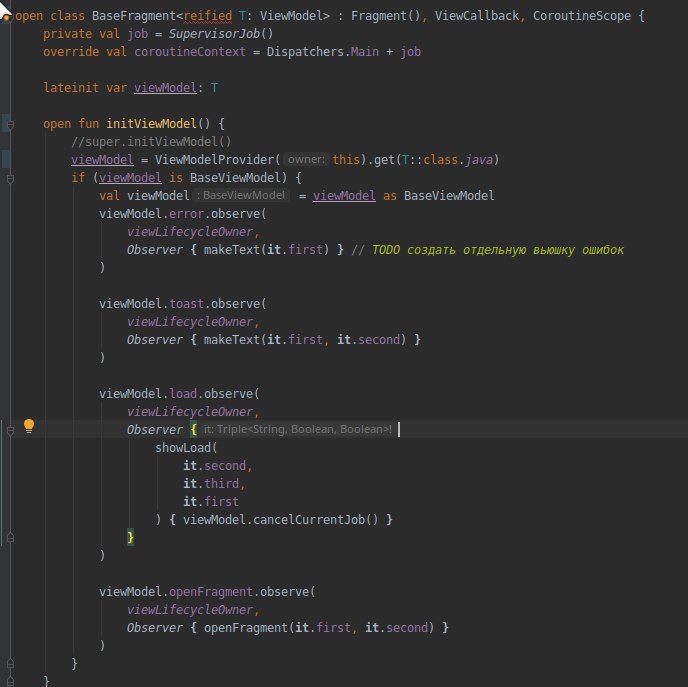Click 'it.third,' argument

[214, 484]
